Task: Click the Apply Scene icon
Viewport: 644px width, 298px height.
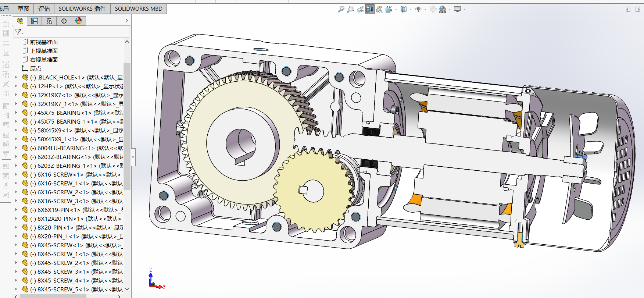Action: pyautogui.click(x=443, y=9)
